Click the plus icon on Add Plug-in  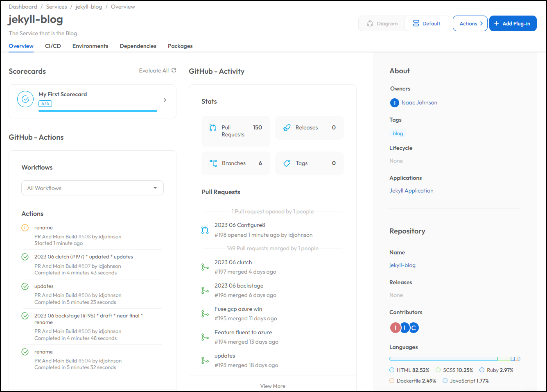tap(497, 24)
